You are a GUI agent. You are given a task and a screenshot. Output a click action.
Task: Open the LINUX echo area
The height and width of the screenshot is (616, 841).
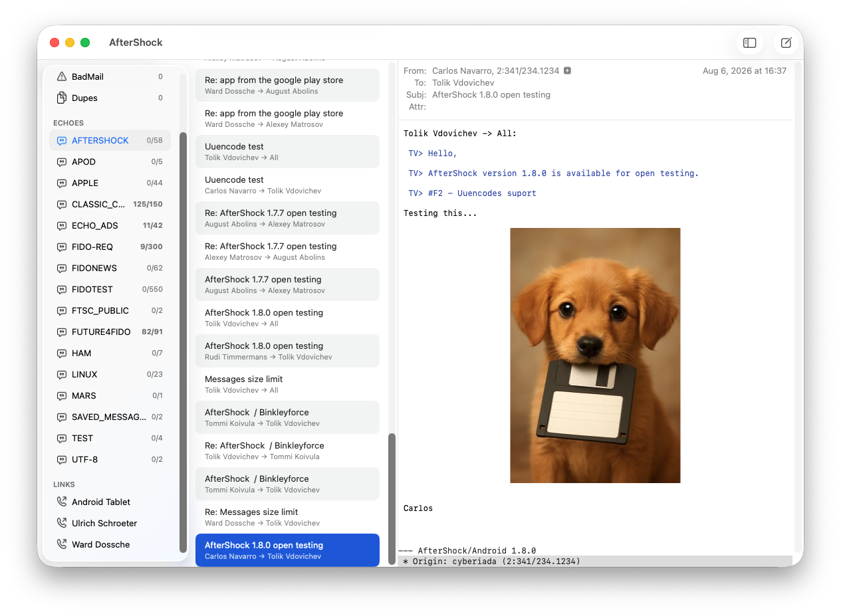coord(110,374)
